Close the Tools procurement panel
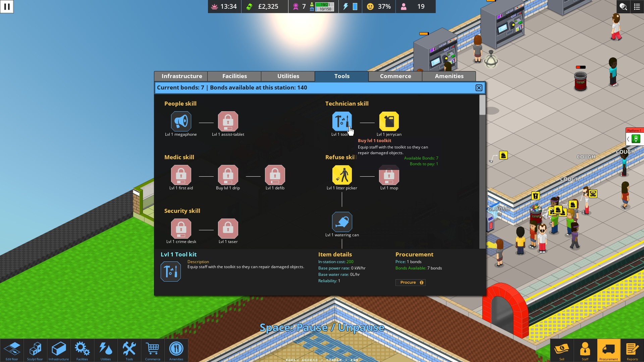 tap(479, 87)
